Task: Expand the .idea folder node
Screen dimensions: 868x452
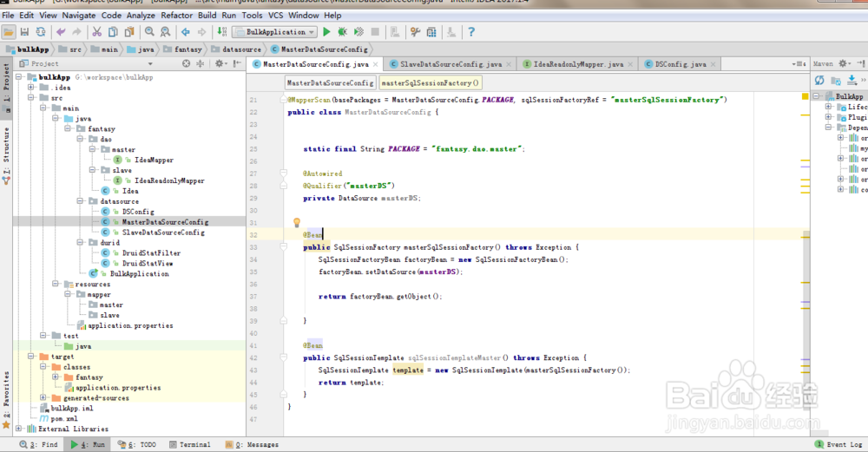Action: coord(31,88)
